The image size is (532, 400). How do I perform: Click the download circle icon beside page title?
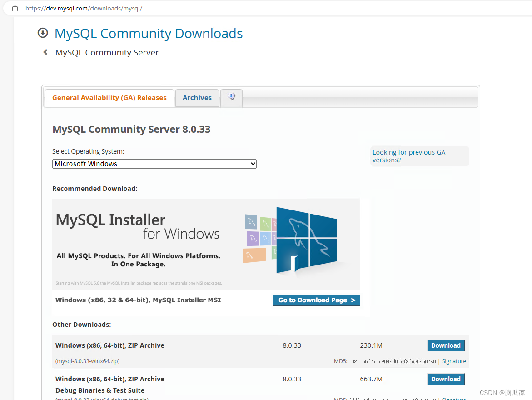pyautogui.click(x=43, y=33)
